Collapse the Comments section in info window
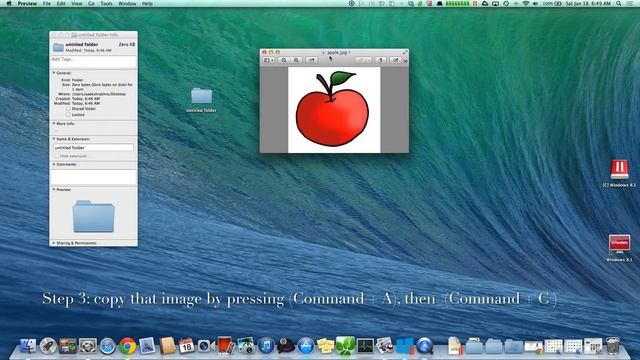 point(54,164)
